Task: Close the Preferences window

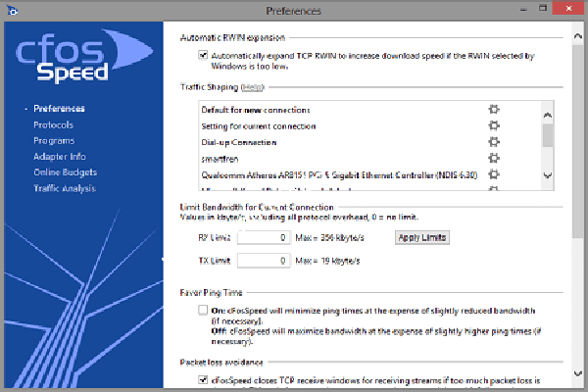Action: click(x=568, y=8)
